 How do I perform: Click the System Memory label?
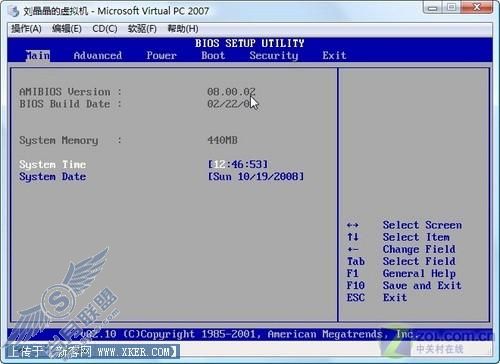(x=70, y=140)
